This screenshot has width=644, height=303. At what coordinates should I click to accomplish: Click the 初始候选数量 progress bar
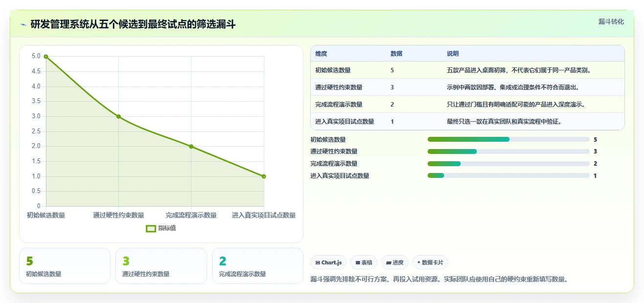coord(509,139)
